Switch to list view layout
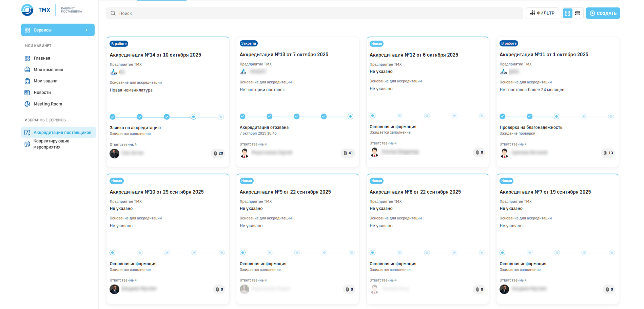The height and width of the screenshot is (309, 644). point(578,13)
